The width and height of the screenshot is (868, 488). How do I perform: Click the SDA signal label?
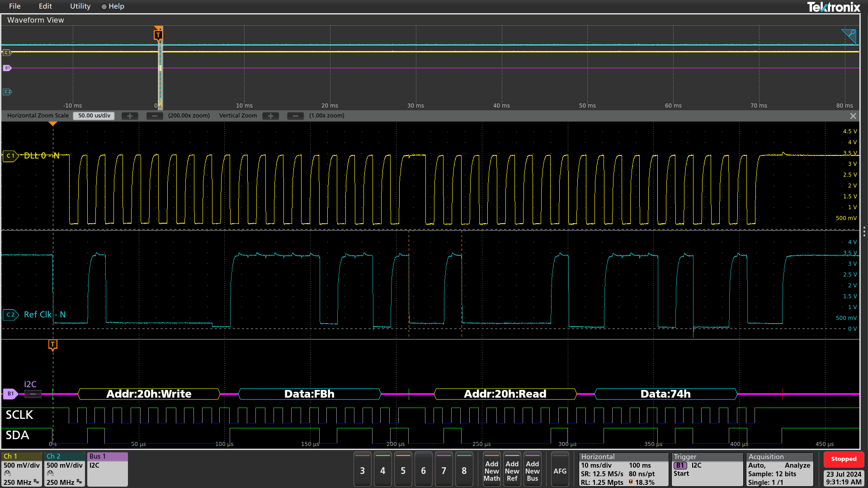[17, 435]
